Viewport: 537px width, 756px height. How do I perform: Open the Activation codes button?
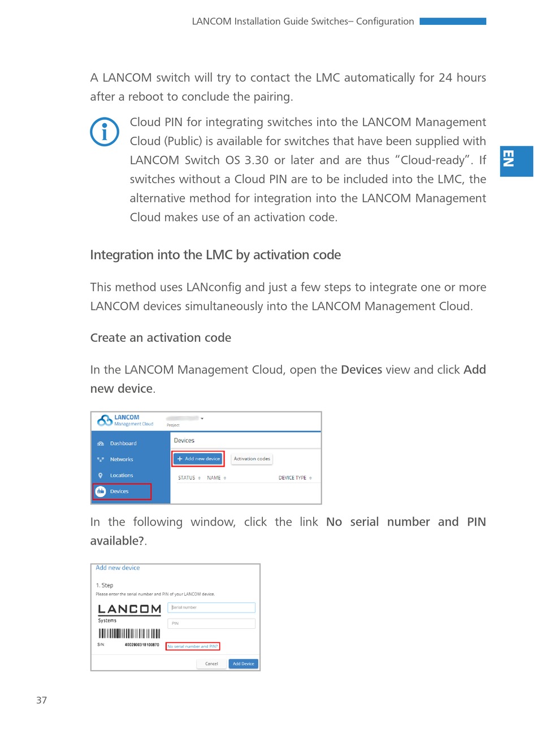(252, 459)
